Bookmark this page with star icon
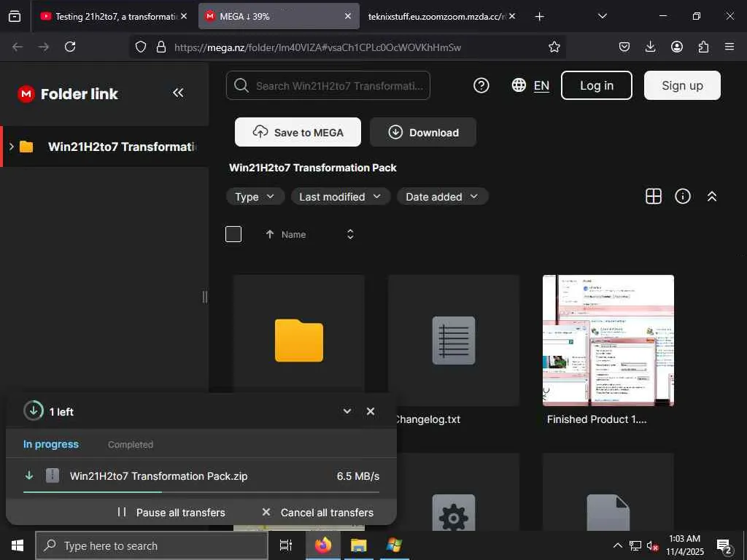Viewport: 747px width, 560px height. tap(554, 47)
